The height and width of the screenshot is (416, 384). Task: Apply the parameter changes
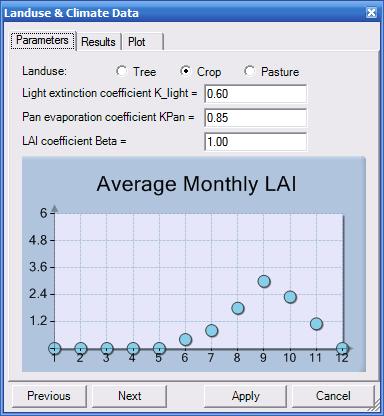pyautogui.click(x=245, y=396)
